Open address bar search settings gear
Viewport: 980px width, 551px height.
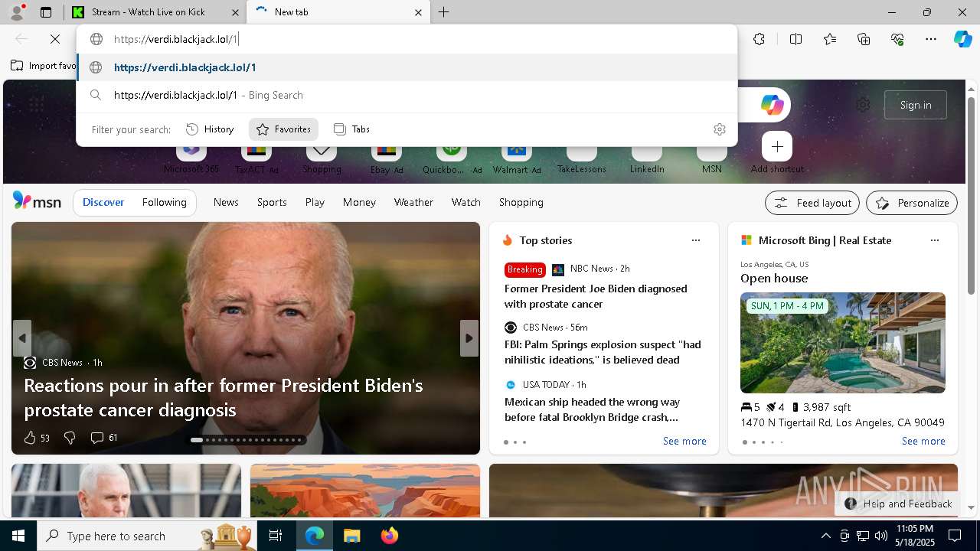click(x=719, y=129)
